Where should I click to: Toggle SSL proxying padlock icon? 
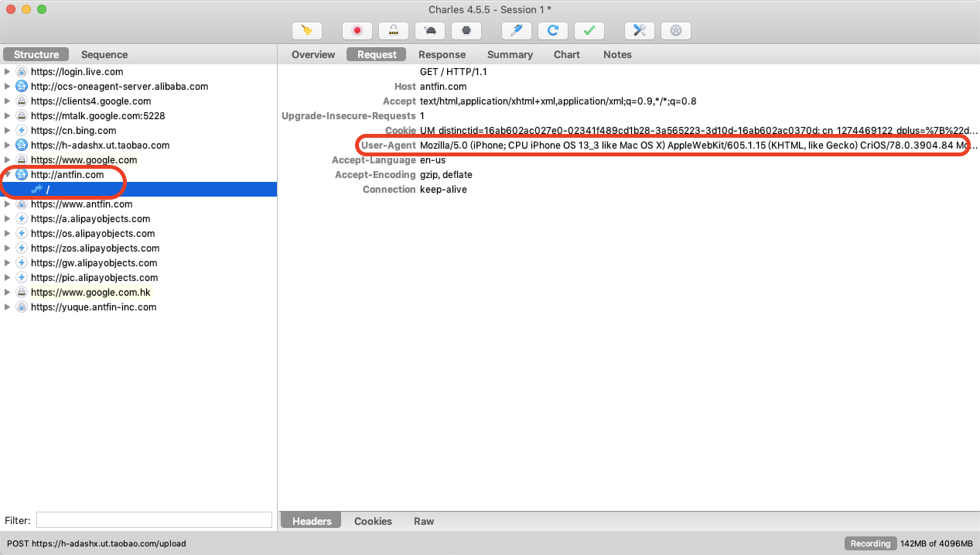pos(394,31)
